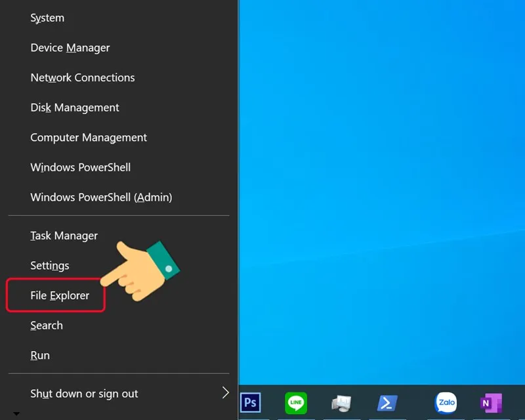Open Windows PowerShell without admin
525x420 pixels.
tap(81, 167)
